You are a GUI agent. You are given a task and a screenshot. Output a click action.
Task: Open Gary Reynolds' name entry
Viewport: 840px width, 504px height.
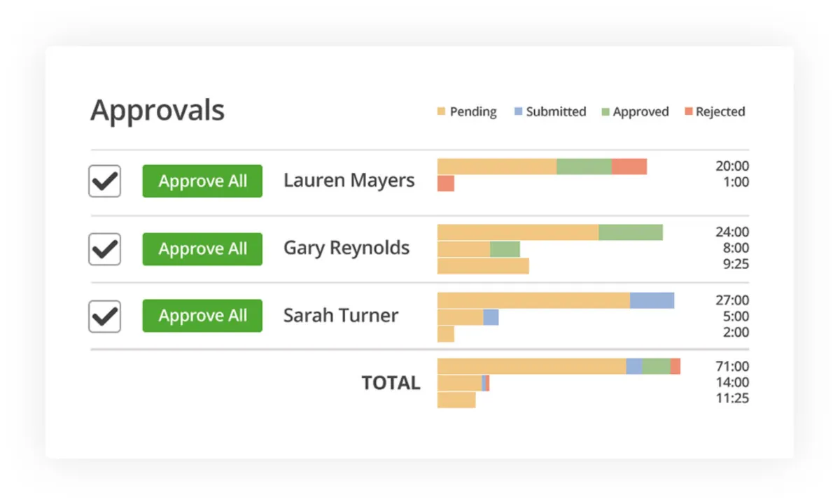point(346,248)
